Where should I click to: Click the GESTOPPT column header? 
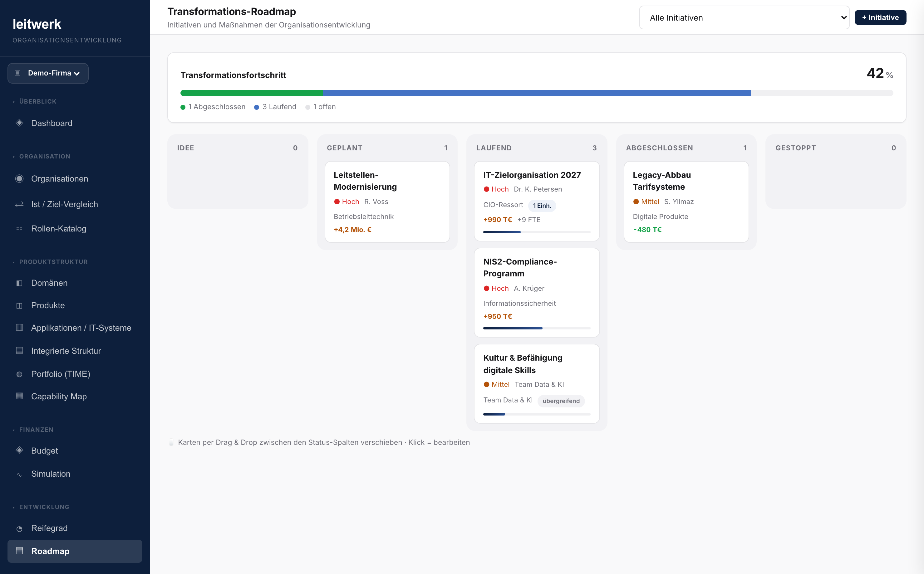pyautogui.click(x=836, y=148)
